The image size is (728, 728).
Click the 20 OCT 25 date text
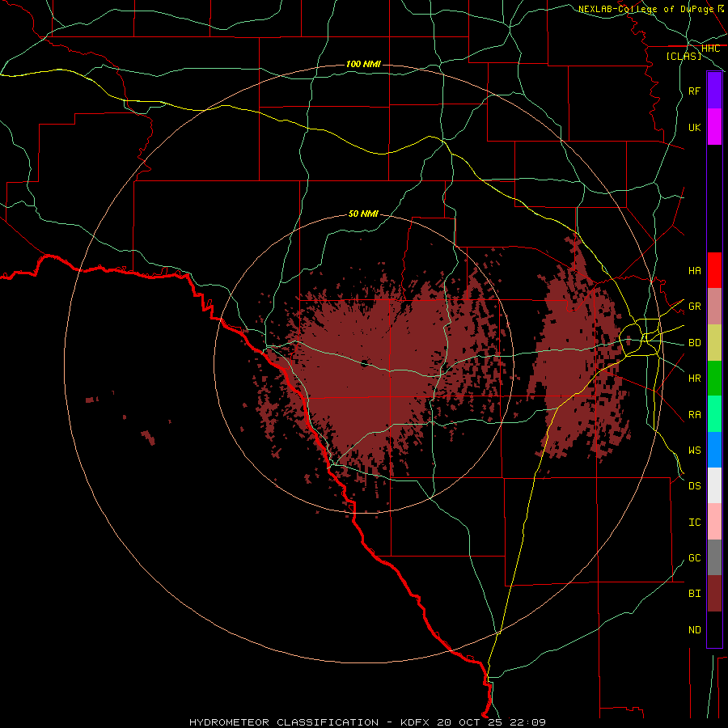pyautogui.click(x=470, y=722)
